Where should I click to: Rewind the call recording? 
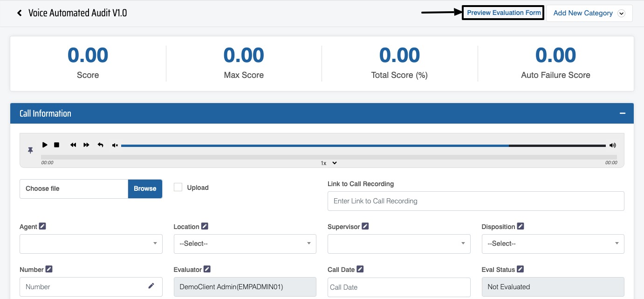click(73, 145)
